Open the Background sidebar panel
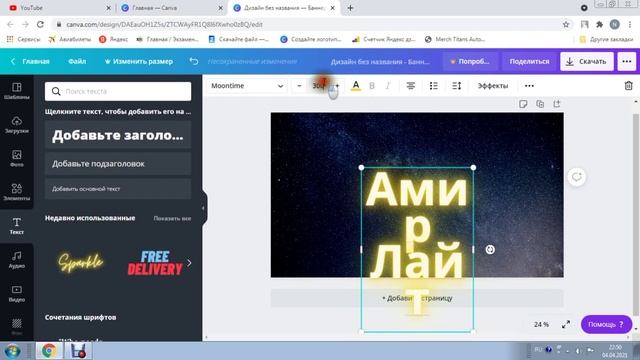Image resolution: width=640 pixels, height=360 pixels. point(17,326)
